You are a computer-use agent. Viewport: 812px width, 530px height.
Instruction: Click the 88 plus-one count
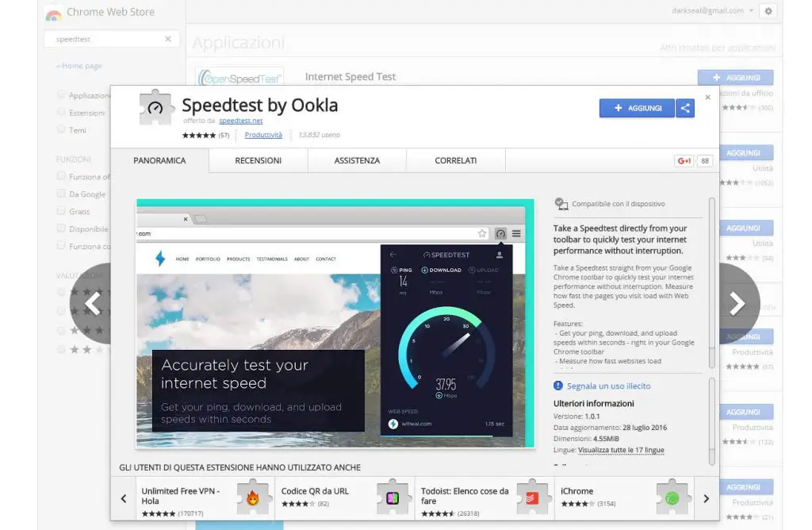pyautogui.click(x=705, y=160)
